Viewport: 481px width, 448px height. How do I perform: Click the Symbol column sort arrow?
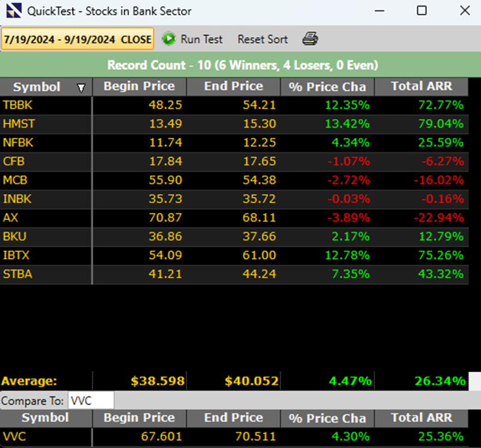pos(82,88)
